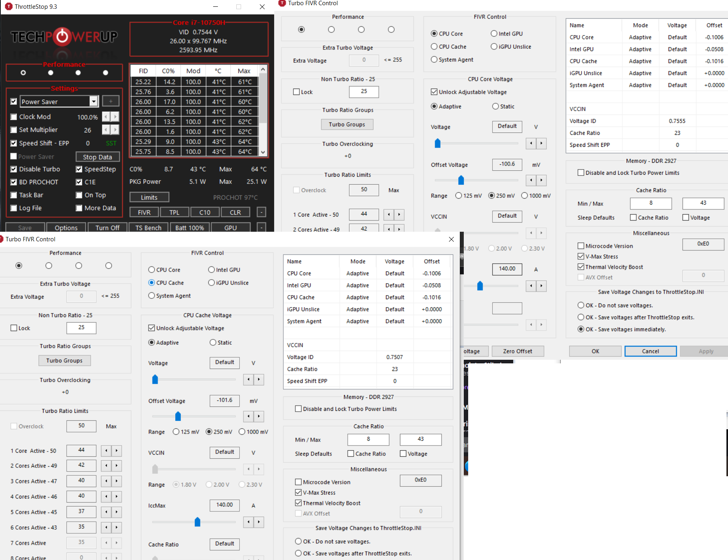Click the minus button next to GPU
Screen dimensions: 728x560
click(261, 228)
